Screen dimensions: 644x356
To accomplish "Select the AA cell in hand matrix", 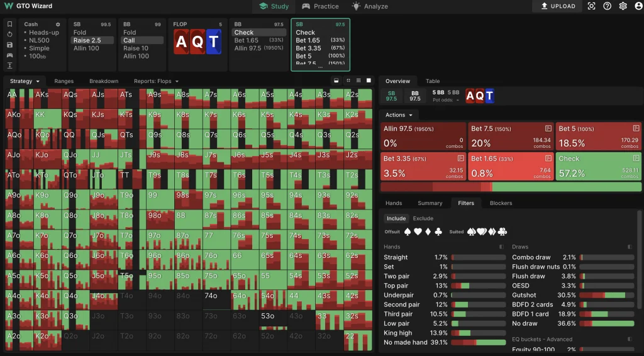I will pos(19,99).
